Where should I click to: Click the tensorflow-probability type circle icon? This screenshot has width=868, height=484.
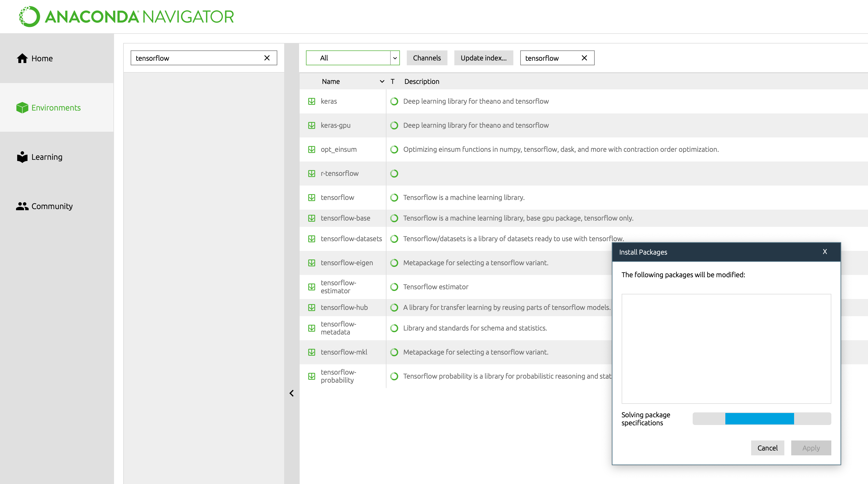(394, 376)
